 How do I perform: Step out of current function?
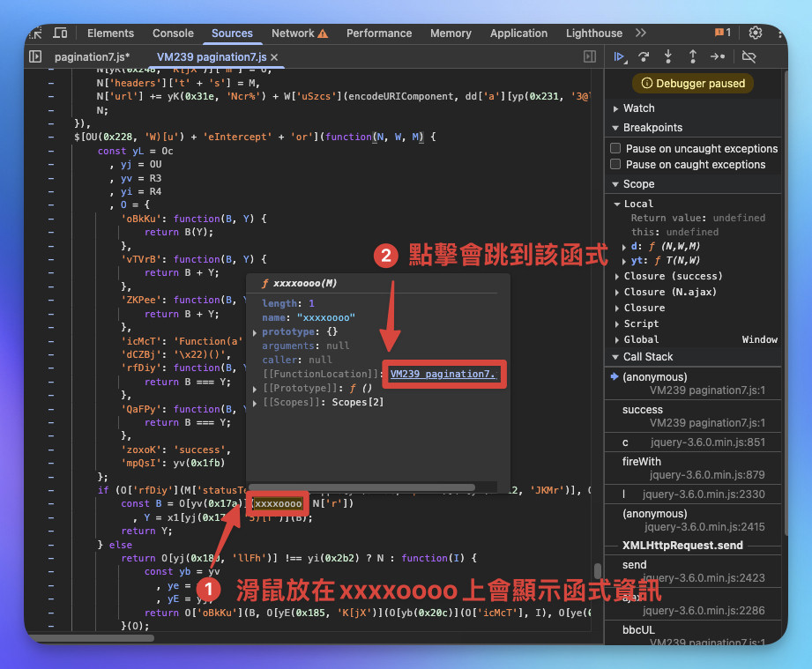[x=692, y=57]
